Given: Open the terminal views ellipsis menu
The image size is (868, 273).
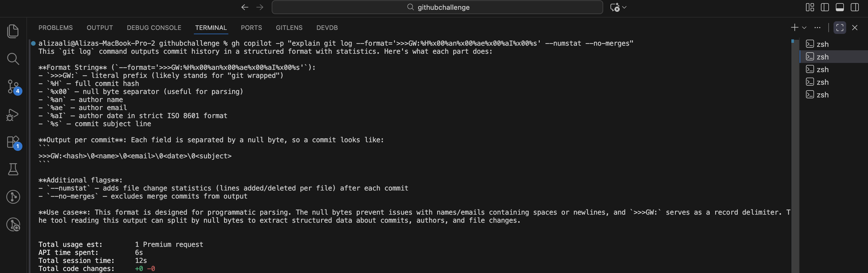Looking at the screenshot, I should point(818,28).
